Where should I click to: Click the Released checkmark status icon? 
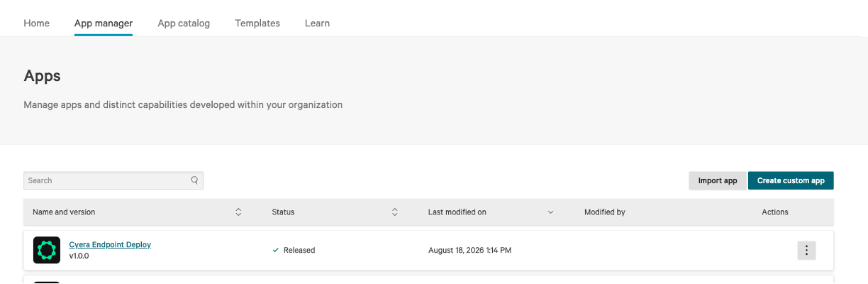pos(275,250)
